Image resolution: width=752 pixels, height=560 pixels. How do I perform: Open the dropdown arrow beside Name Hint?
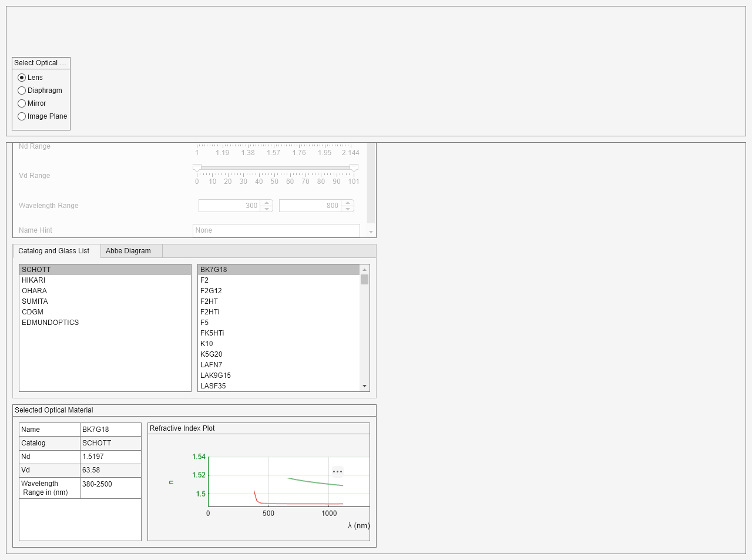click(370, 232)
